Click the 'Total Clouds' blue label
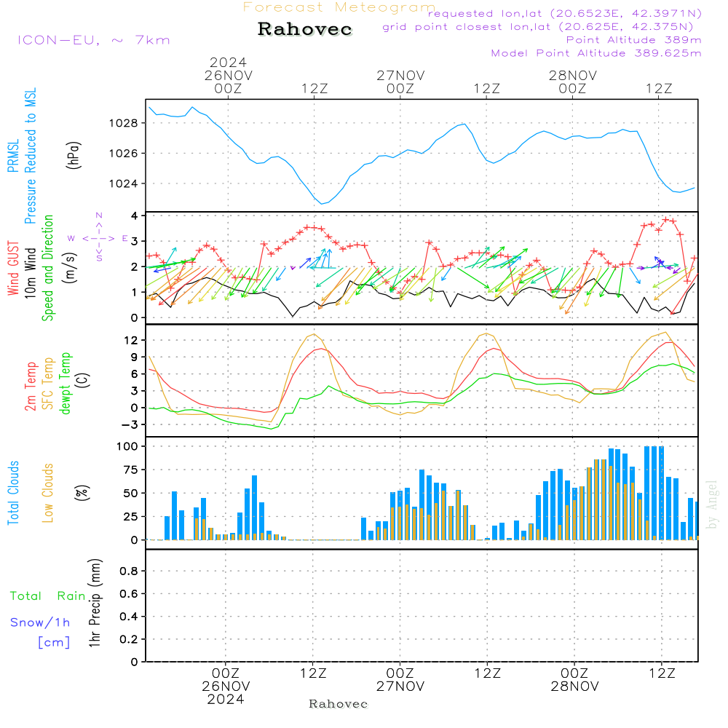Screen dimensions: 728x728 click(13, 493)
